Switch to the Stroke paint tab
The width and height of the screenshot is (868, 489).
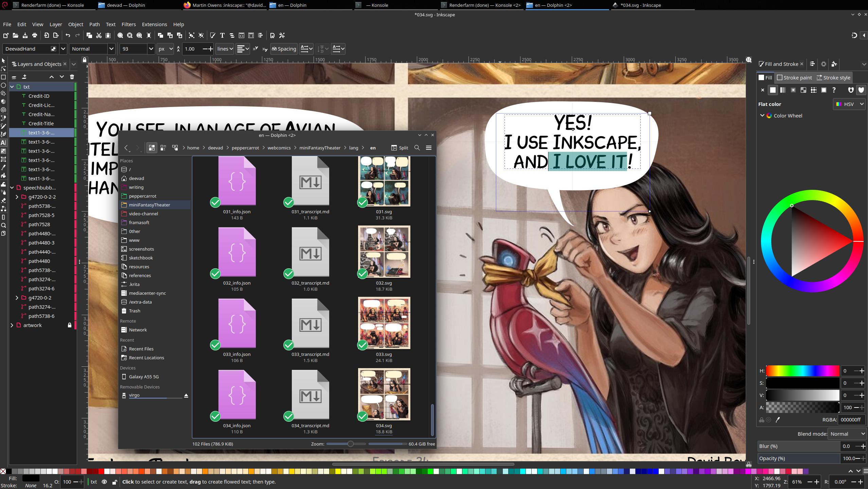[794, 78]
